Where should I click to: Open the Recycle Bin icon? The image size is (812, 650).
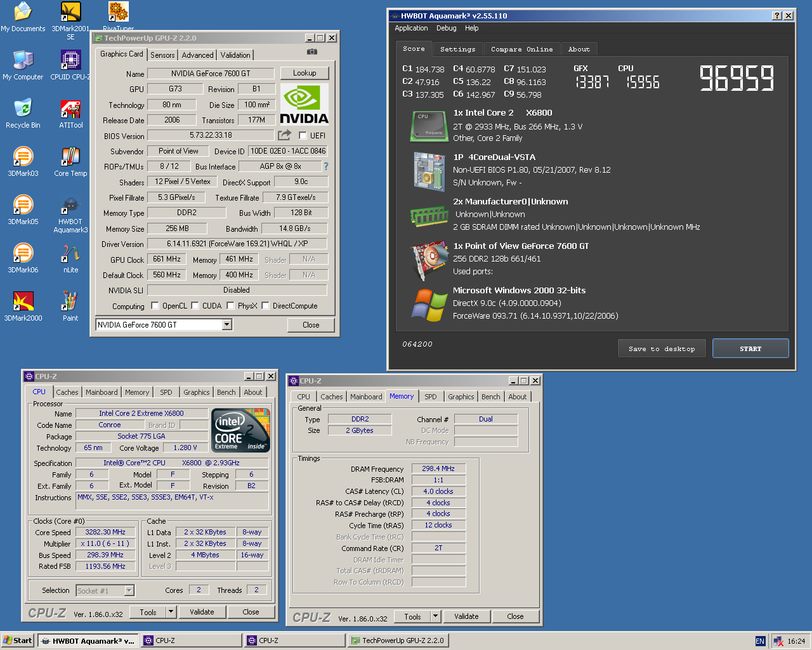coord(23,114)
